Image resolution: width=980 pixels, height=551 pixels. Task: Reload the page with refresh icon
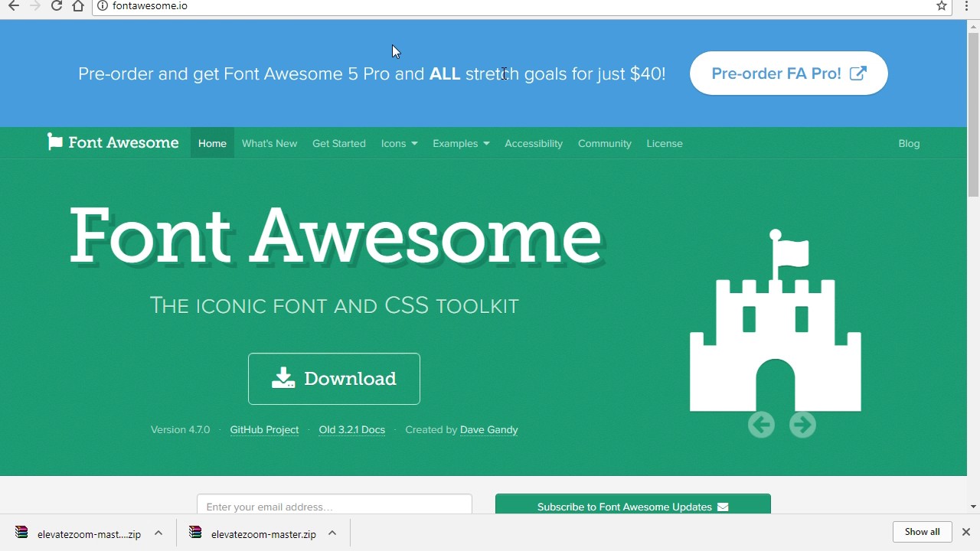coord(56,6)
